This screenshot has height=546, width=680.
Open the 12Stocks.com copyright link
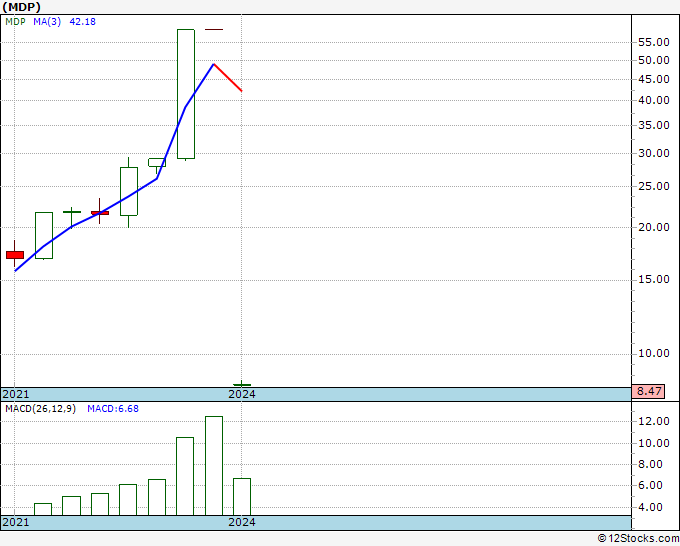click(638, 539)
